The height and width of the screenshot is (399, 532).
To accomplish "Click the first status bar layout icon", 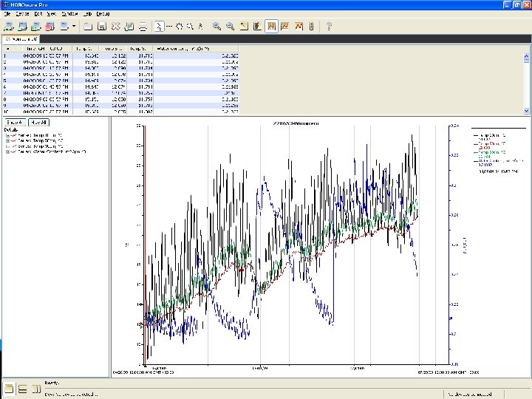I will coord(9,389).
